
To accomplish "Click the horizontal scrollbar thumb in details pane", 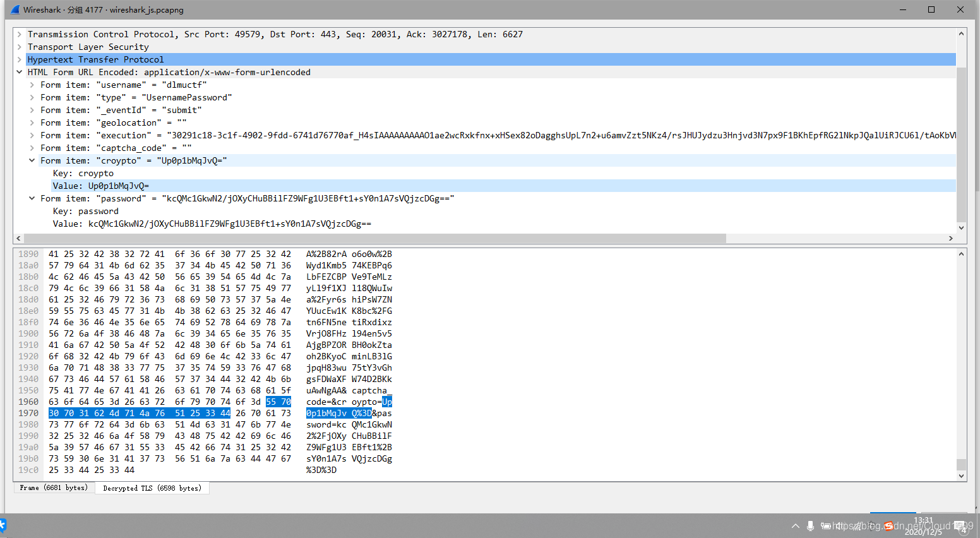I will (x=375, y=238).
